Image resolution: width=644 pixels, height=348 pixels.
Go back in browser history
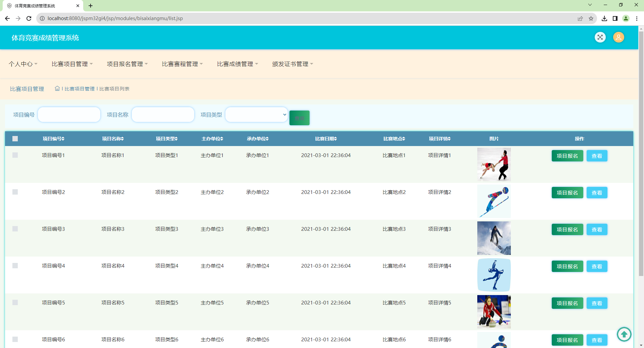point(7,18)
